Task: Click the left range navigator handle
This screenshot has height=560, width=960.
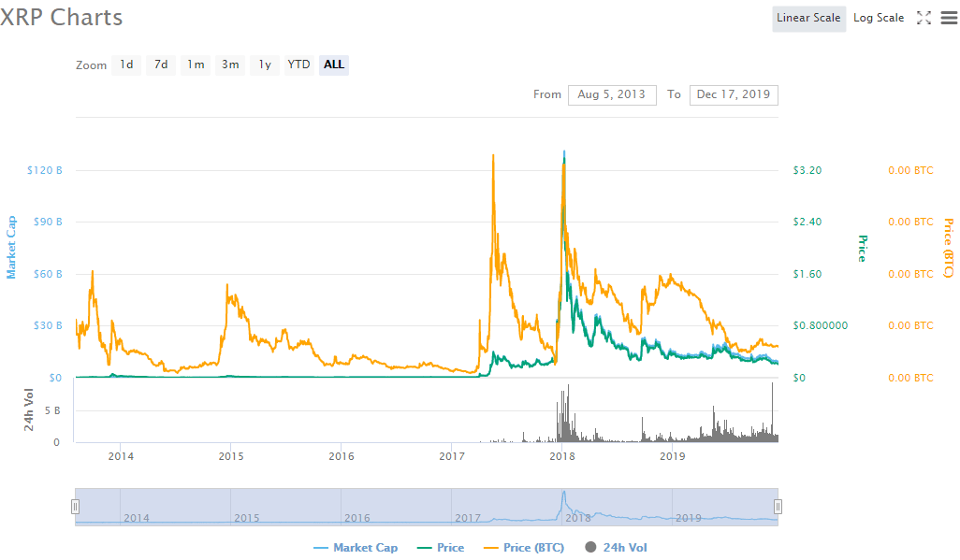Action: (76, 505)
